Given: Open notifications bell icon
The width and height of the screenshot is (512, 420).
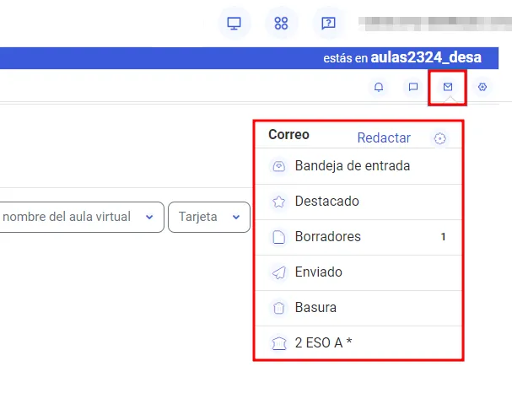Looking at the screenshot, I should tap(379, 87).
